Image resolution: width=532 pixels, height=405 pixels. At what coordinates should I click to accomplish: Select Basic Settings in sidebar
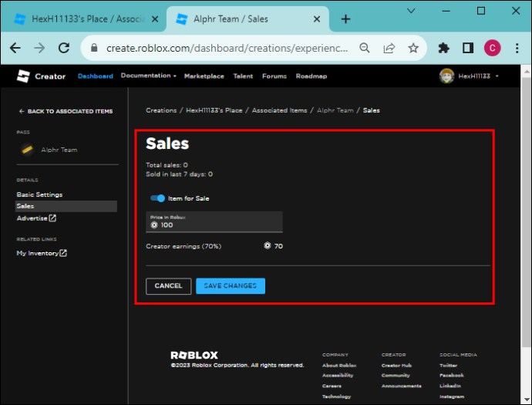[x=39, y=194]
